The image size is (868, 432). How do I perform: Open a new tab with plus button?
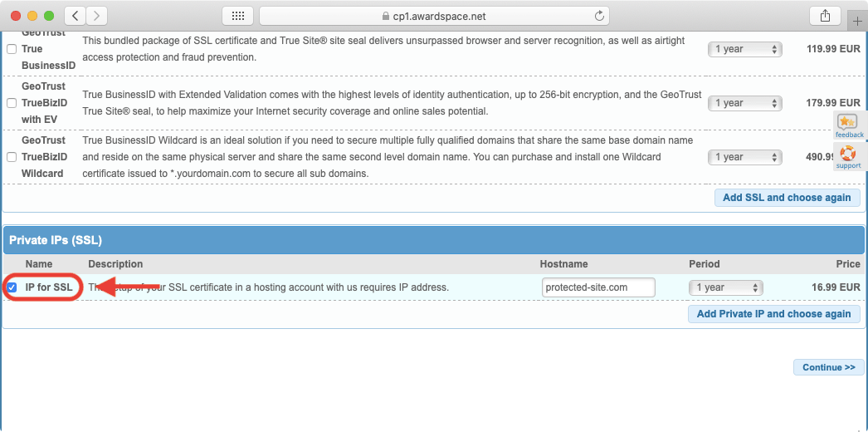click(x=857, y=22)
